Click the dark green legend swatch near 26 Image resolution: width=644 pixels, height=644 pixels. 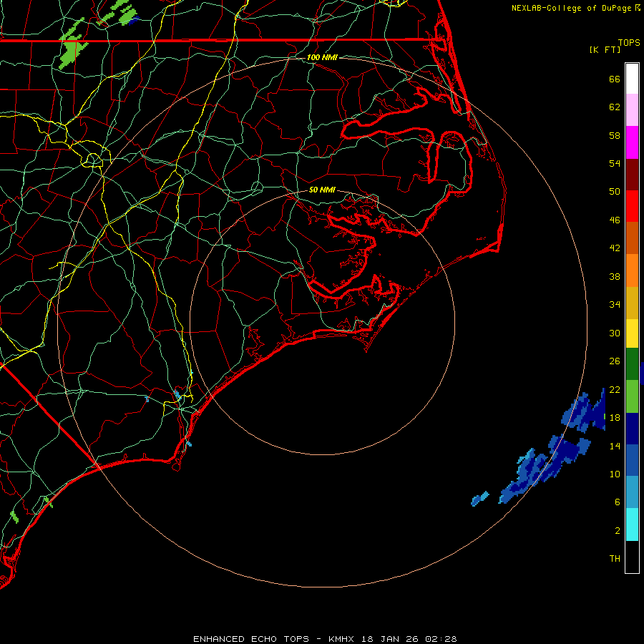tap(632, 364)
